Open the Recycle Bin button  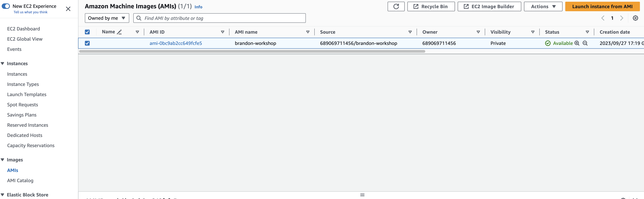coord(431,6)
